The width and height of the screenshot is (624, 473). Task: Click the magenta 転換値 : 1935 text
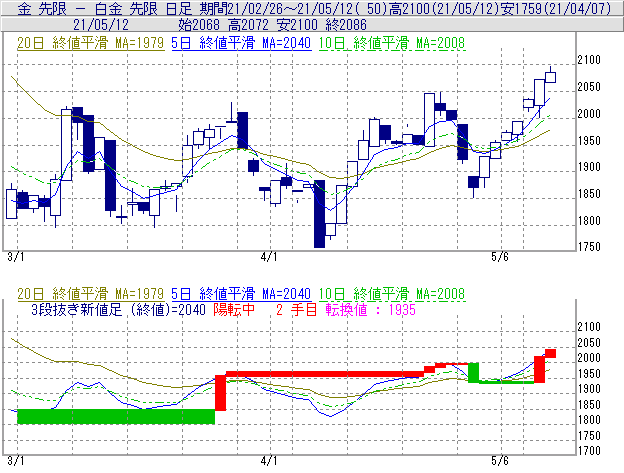click(370, 310)
